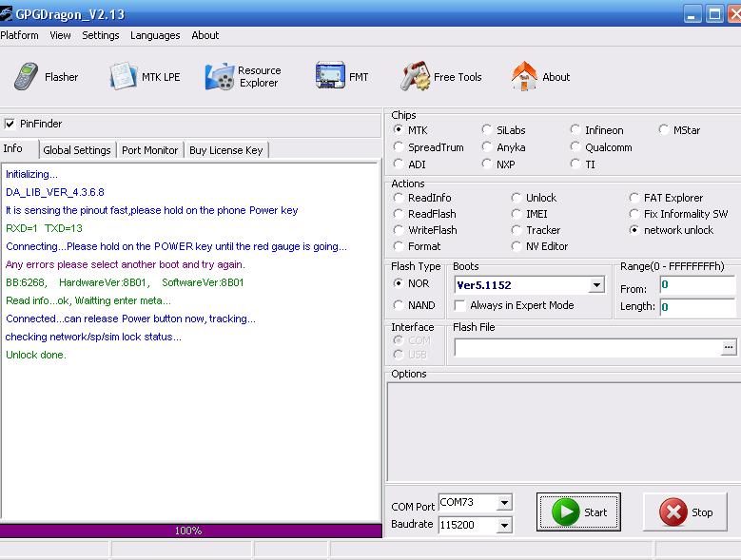Click the purple 100% progress bar
Viewport: 741px width, 560px height.
click(191, 531)
